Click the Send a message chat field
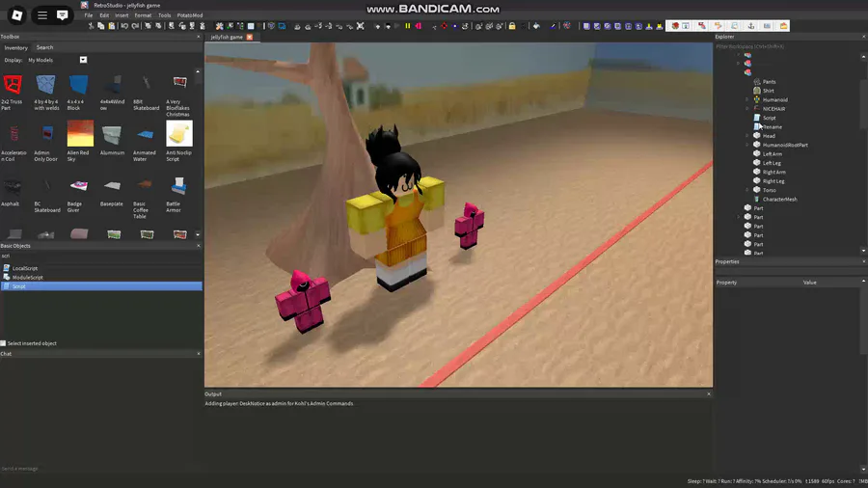 click(100, 469)
